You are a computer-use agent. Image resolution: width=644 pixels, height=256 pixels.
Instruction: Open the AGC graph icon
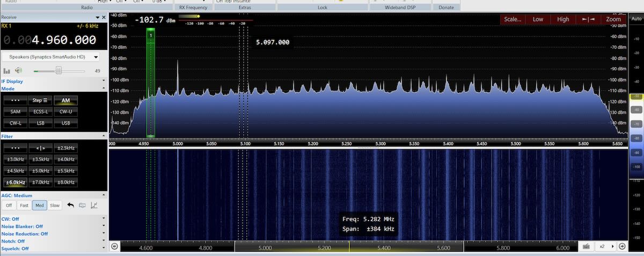(94, 205)
